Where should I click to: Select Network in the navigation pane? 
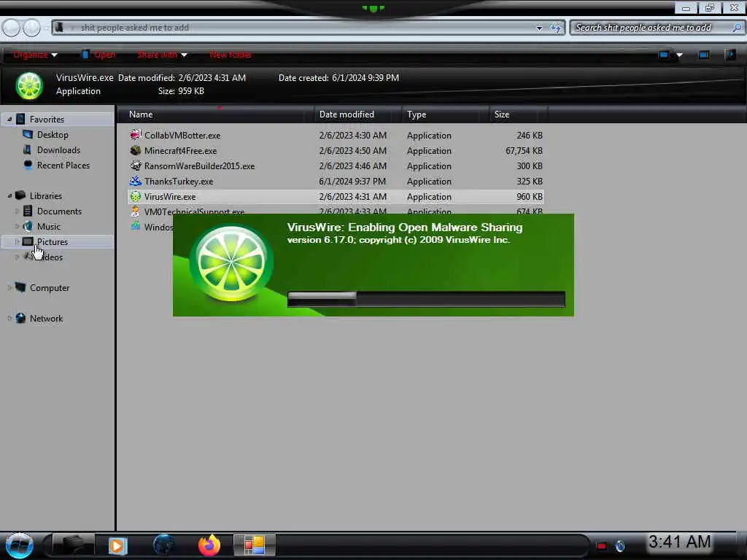coord(46,318)
